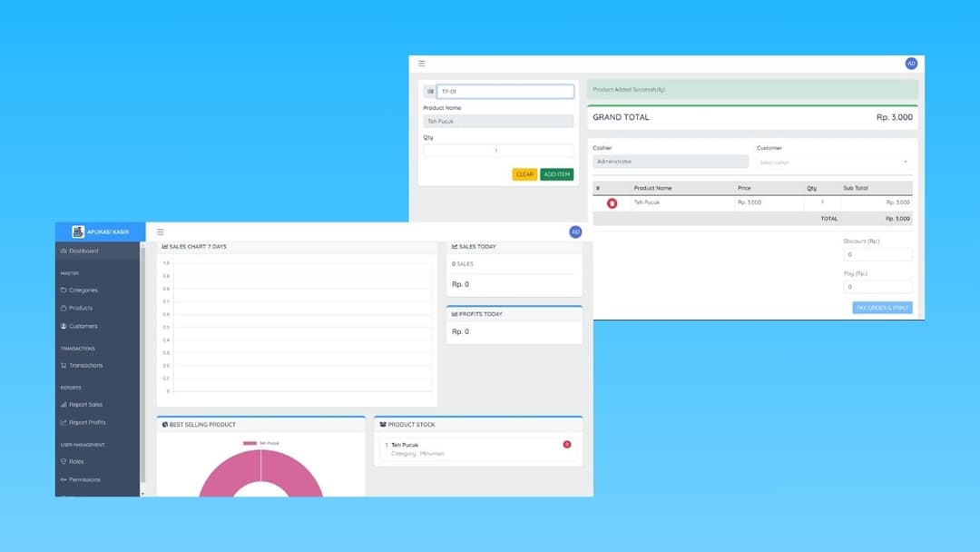Click the barcode icon beside product code
Viewport: 980px width, 552px height.
(x=430, y=92)
